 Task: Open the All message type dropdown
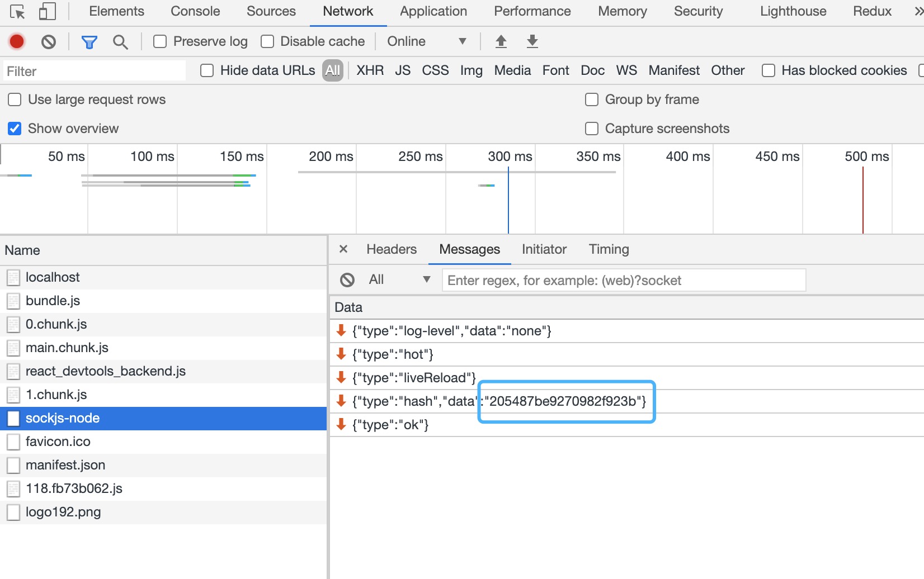(x=399, y=279)
